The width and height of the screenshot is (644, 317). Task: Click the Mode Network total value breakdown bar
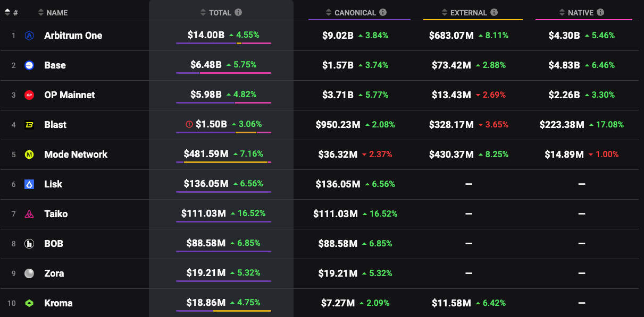click(x=223, y=162)
